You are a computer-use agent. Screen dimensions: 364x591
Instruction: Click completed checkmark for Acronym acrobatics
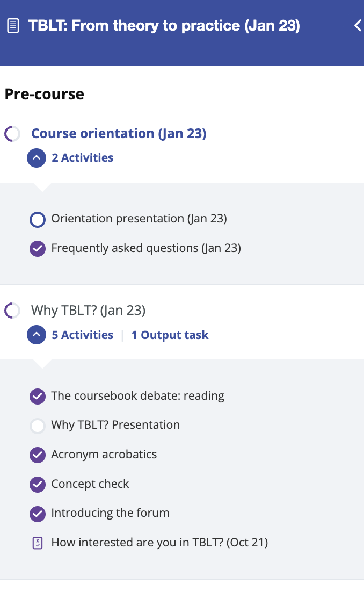[38, 455]
